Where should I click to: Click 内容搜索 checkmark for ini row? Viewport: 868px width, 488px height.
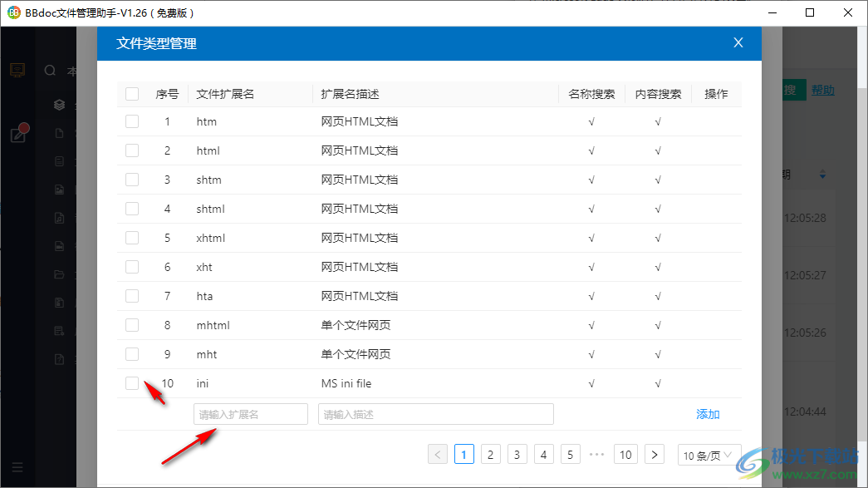pos(658,383)
